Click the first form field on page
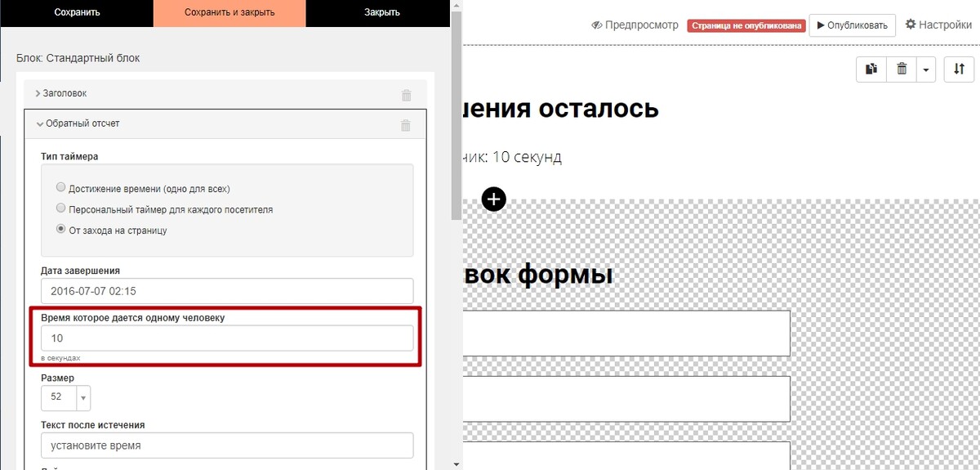The height and width of the screenshot is (470, 980). click(x=626, y=333)
